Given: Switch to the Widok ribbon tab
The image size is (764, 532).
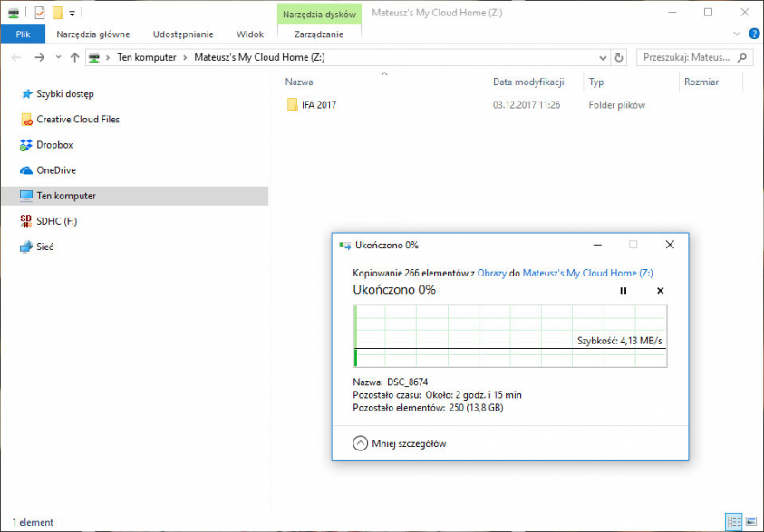Looking at the screenshot, I should tap(249, 34).
